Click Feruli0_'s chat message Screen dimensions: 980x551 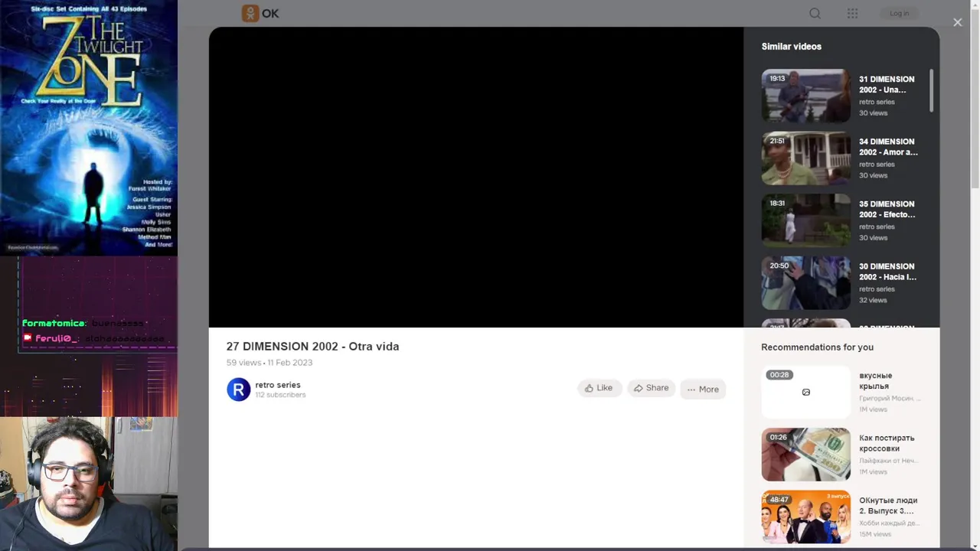coord(93,338)
